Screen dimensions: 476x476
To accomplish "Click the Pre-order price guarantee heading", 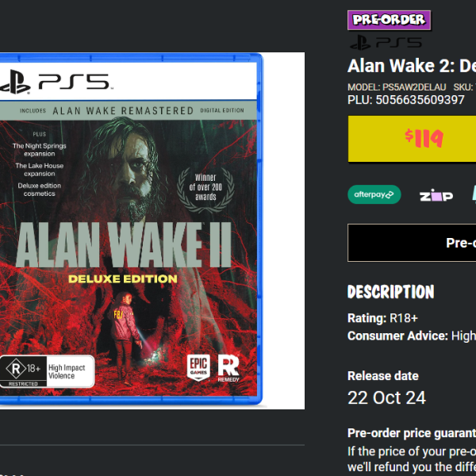I will click(x=412, y=433).
